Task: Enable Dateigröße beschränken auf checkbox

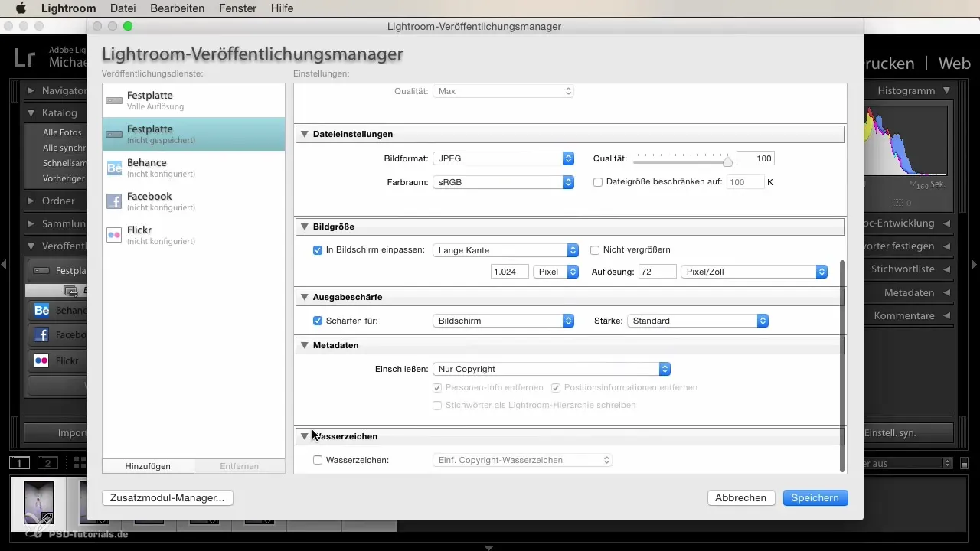Action: point(598,182)
